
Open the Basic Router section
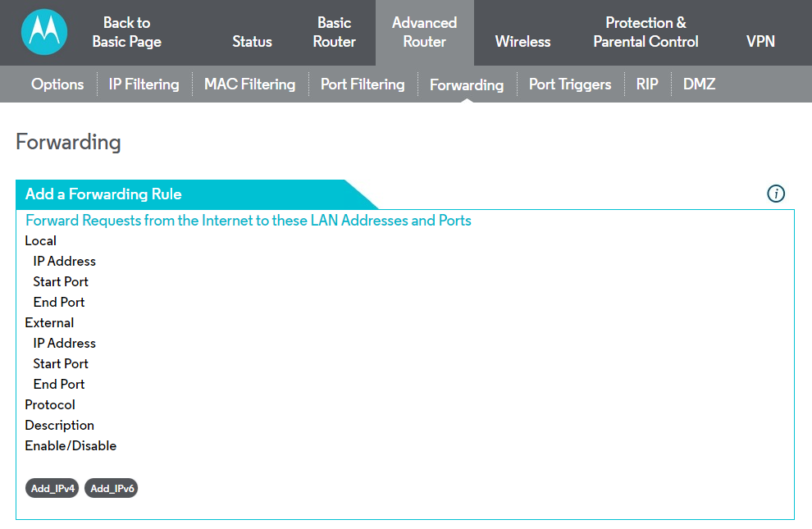[335, 33]
